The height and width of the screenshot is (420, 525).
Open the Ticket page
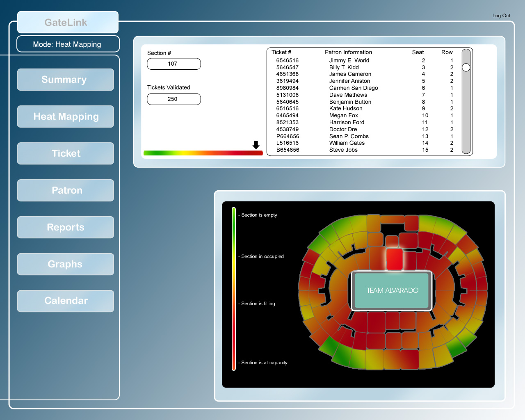[x=66, y=153]
